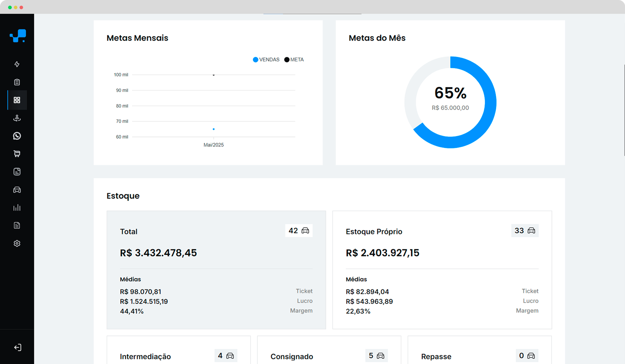Select the Intermediação card
The image size is (625, 364).
point(179,350)
